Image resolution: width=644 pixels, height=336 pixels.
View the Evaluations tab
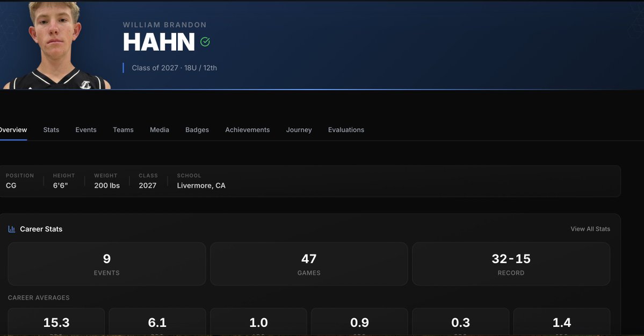(346, 130)
